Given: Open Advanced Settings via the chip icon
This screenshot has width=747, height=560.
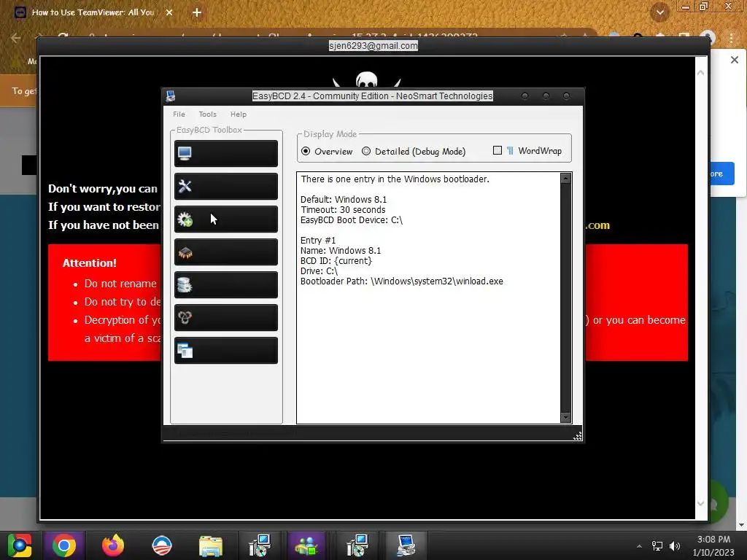Looking at the screenshot, I should (226, 252).
